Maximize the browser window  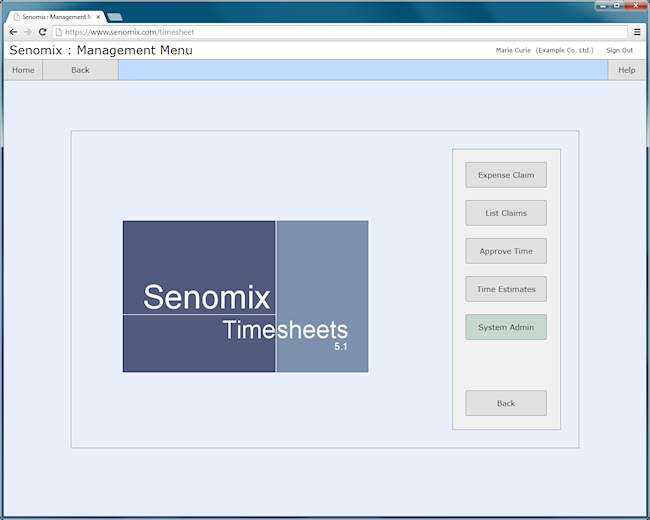617,5
